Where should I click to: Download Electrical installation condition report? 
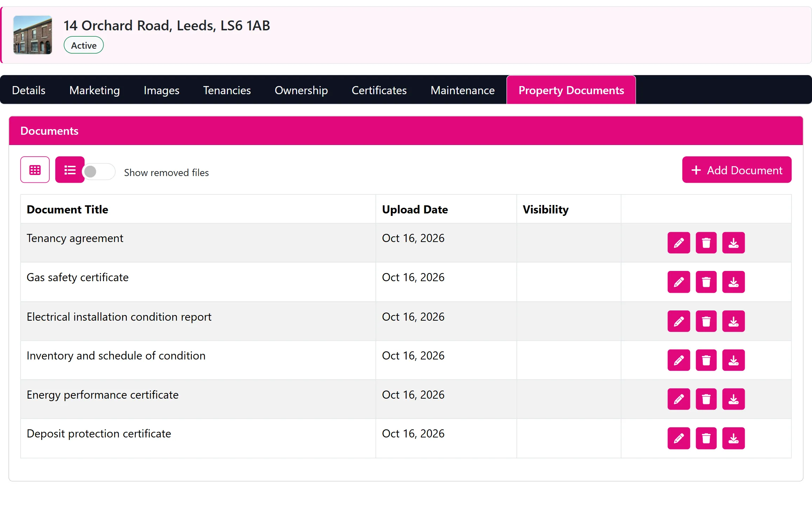click(x=733, y=321)
